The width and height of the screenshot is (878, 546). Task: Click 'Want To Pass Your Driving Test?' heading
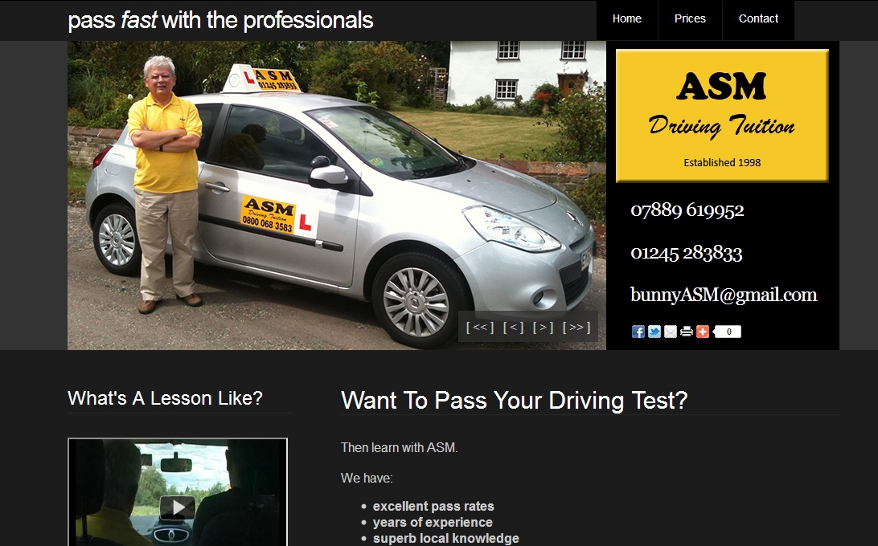pos(514,400)
